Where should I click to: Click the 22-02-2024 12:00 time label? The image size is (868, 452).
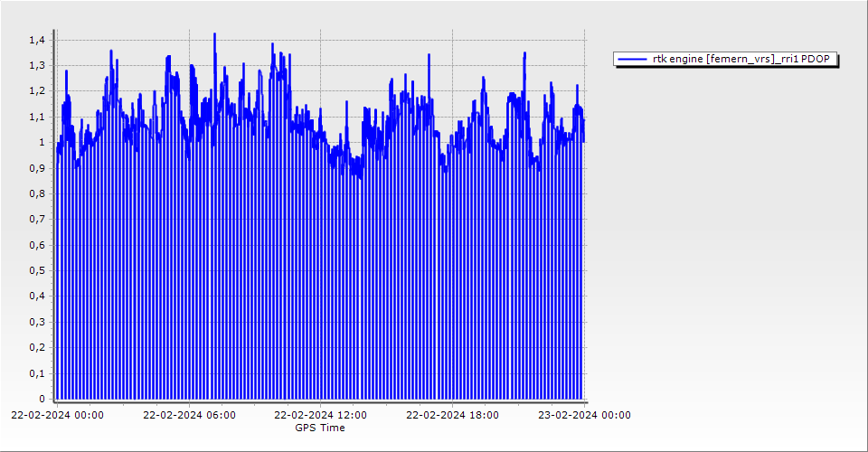[320, 415]
